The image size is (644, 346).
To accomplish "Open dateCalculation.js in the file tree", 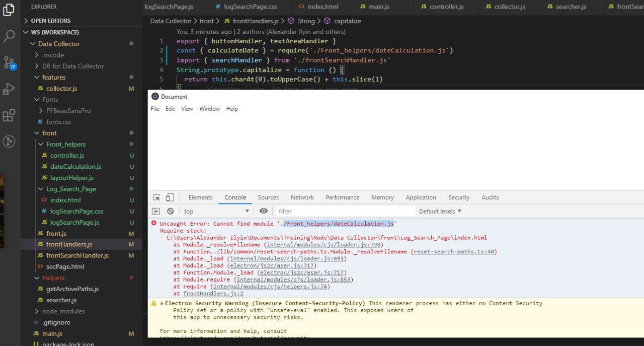I will 75,167.
